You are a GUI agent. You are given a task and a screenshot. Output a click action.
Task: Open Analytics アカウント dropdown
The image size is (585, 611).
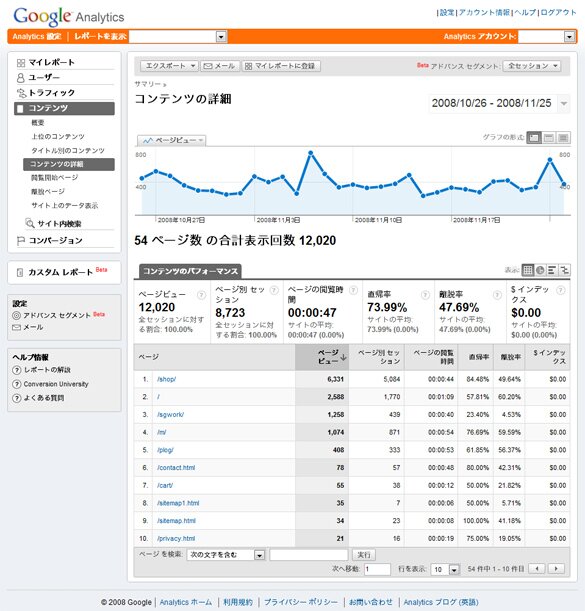click(546, 37)
